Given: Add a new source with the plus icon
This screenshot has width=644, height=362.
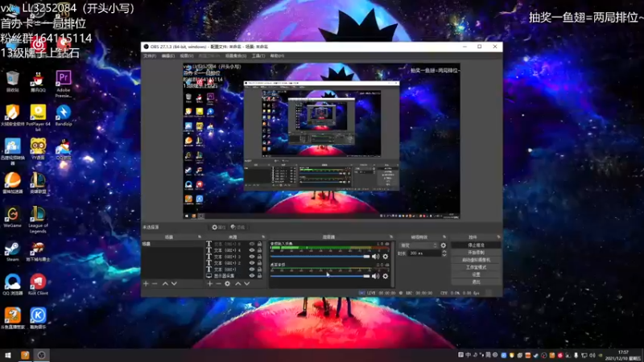Looking at the screenshot, I should pos(210,284).
